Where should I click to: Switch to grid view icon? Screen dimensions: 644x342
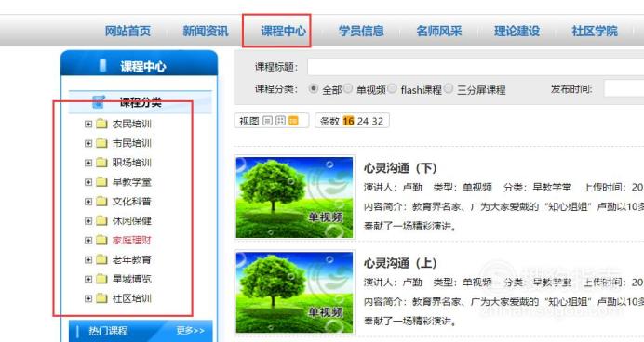coord(280,121)
